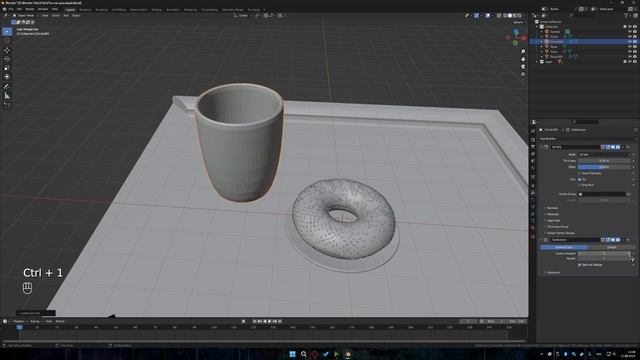Toggle the Rim Fill checkbox
Image resolution: width=640 pixels, height=360 pixels.
tap(580, 179)
